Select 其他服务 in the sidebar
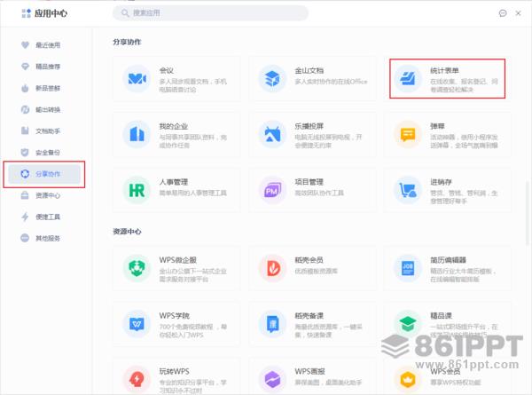Viewport: 532px width, 395px height. 44,238
